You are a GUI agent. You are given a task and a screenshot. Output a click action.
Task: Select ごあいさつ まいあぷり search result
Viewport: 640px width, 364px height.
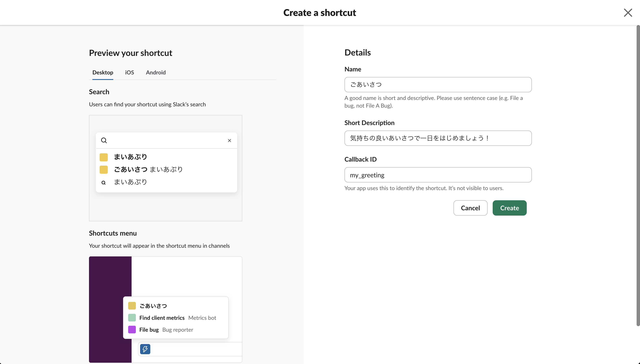click(x=148, y=169)
